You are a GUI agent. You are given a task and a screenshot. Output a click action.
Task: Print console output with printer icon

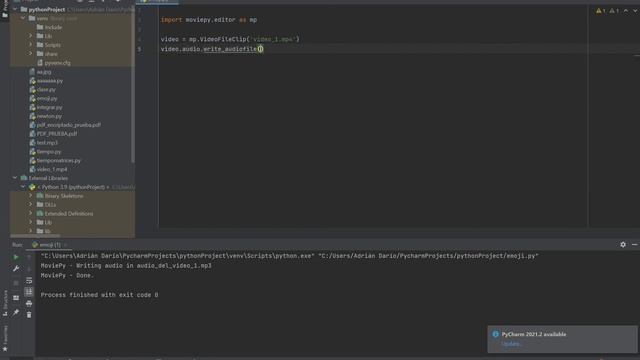click(29, 303)
